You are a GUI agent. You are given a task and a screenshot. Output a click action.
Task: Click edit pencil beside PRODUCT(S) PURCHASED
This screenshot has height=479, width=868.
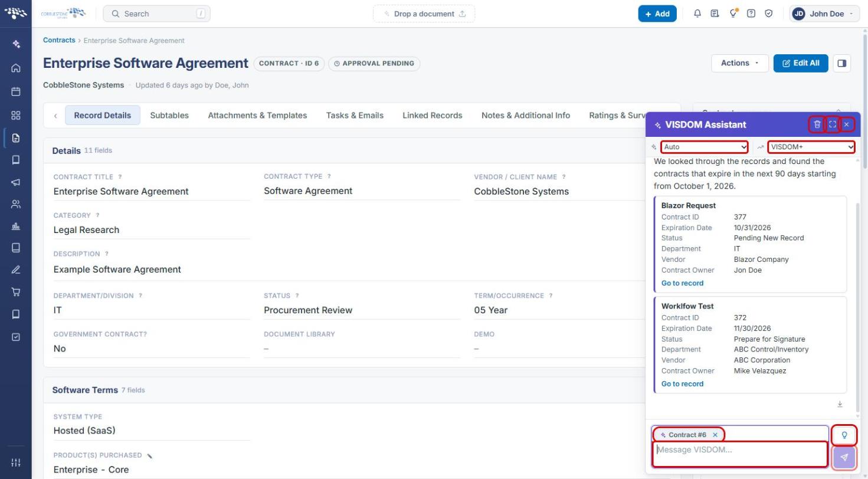tap(150, 455)
